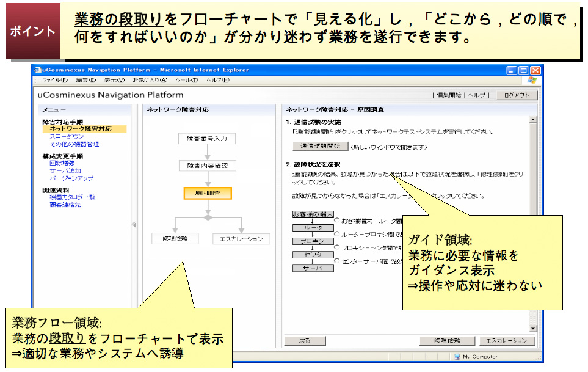The image size is (588, 372).
Task: Click the 通信試験開始 button
Action: point(320,146)
